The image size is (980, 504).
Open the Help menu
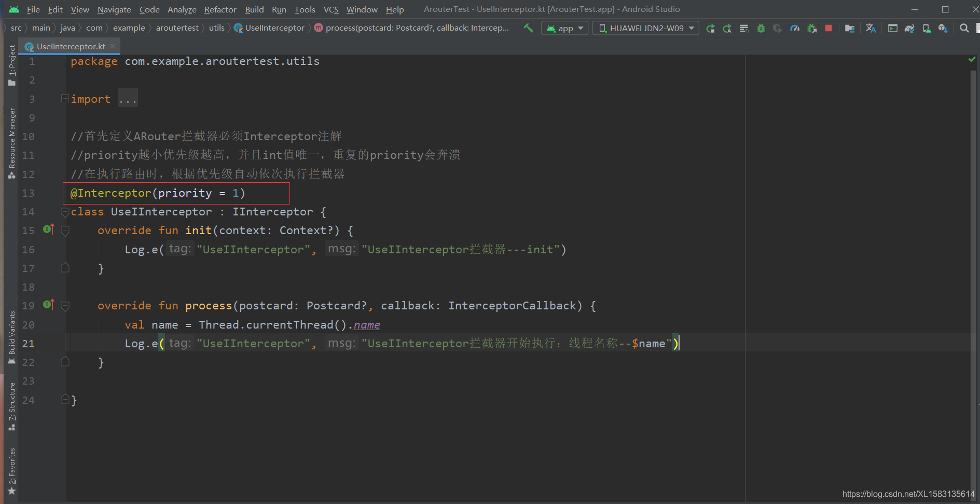395,9
